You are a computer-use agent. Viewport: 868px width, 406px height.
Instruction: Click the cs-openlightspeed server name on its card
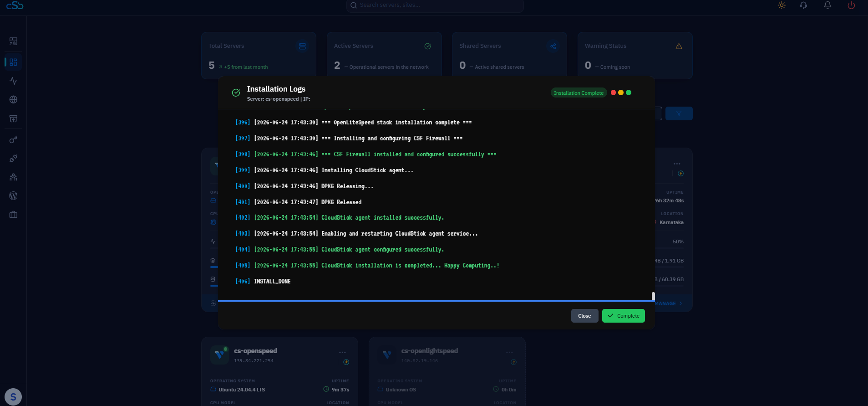(x=429, y=351)
